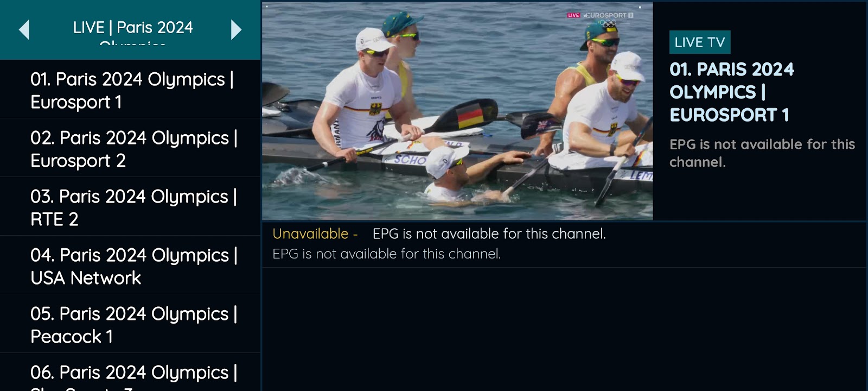The image size is (868, 391).
Task: Select the Unavailable EPG program row
Action: tap(564, 244)
